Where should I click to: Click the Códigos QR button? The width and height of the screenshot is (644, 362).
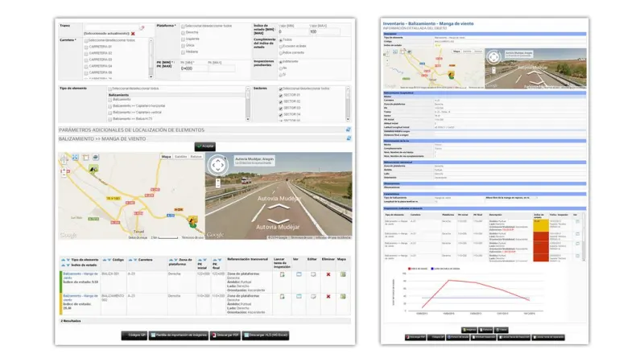click(134, 335)
